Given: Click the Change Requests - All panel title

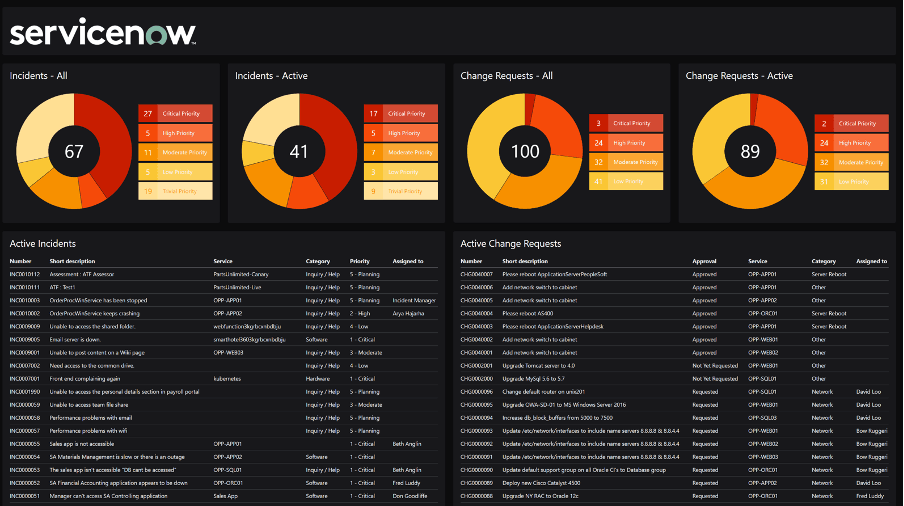Looking at the screenshot, I should coord(506,75).
